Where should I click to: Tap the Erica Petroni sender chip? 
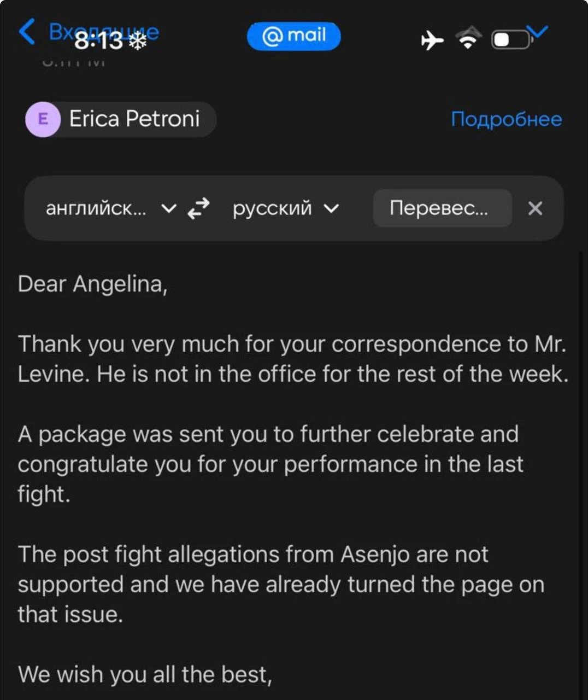click(121, 119)
